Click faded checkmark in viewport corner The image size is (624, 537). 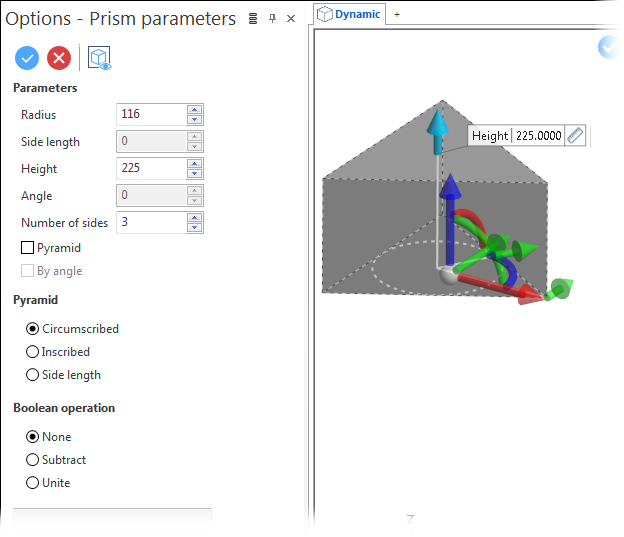coord(608,47)
